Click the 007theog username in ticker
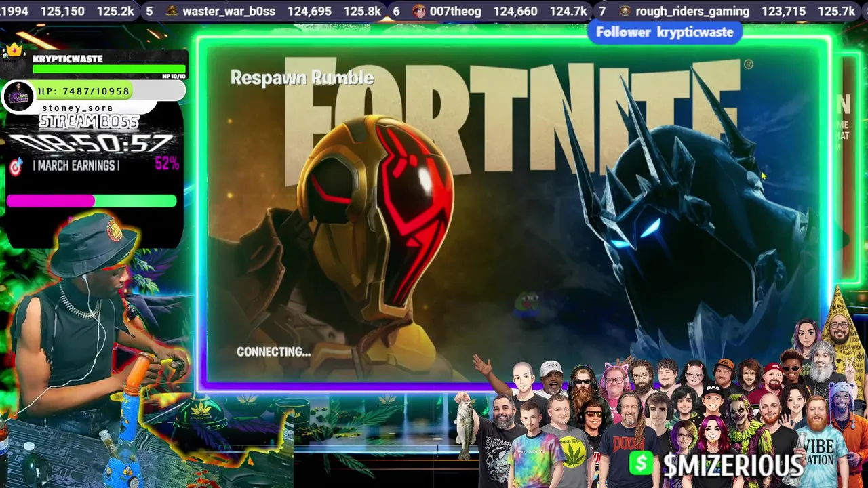 [x=457, y=11]
